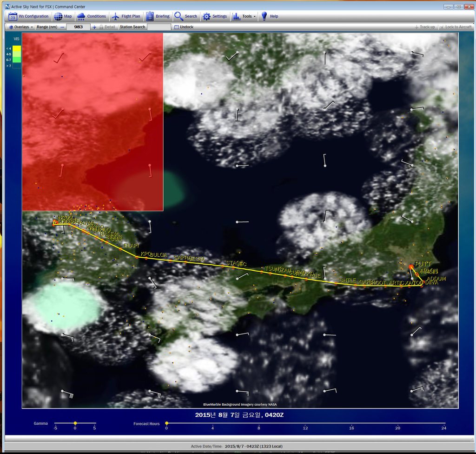Toggle the Undock map option

click(184, 27)
